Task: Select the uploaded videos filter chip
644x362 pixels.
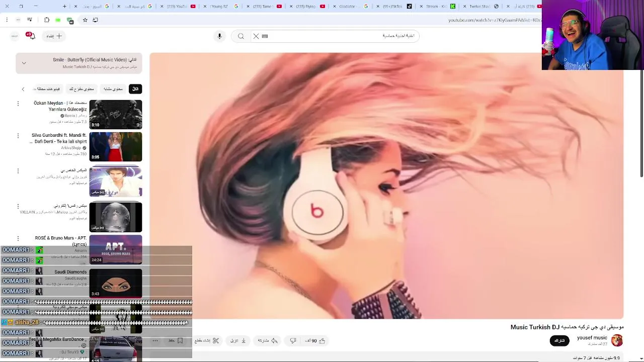Action: pyautogui.click(x=47, y=89)
